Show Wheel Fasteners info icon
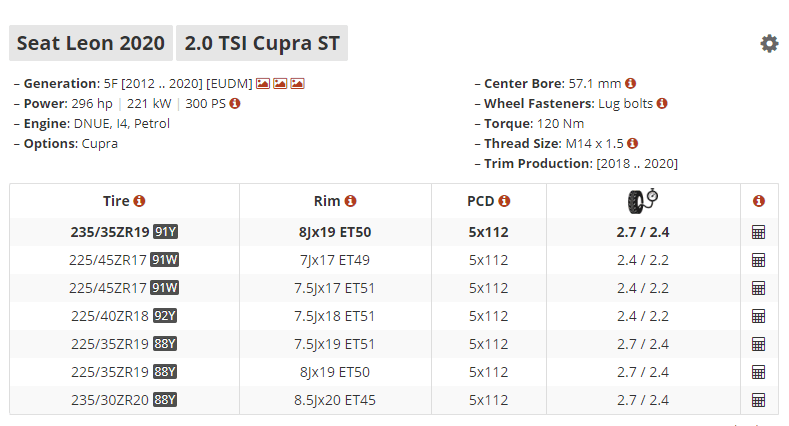 662,104
